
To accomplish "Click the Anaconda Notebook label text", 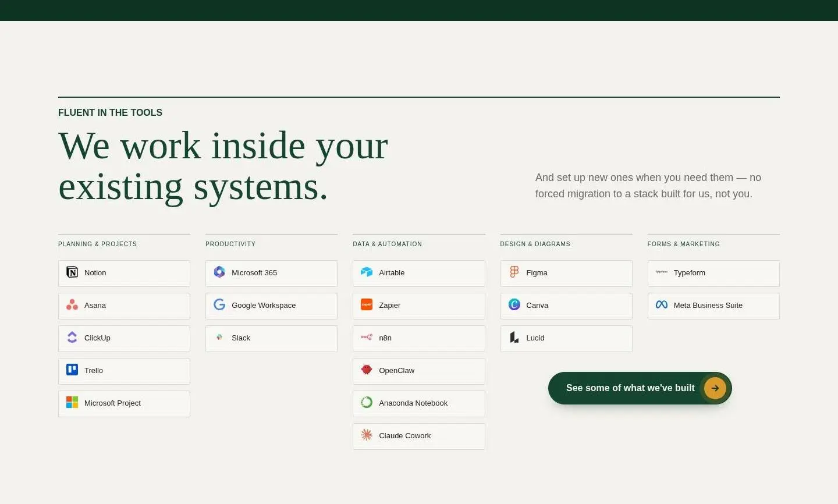I will point(413,403).
